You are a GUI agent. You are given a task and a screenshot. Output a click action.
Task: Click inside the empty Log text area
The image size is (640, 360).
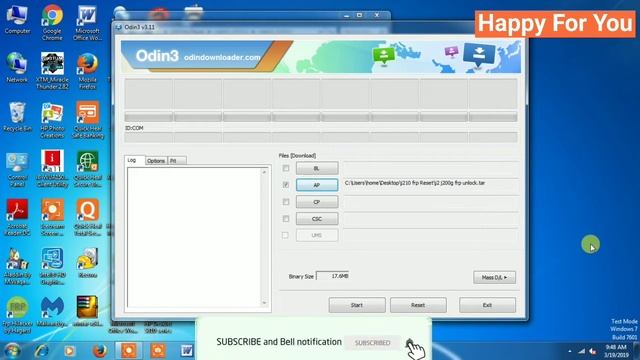click(194, 238)
